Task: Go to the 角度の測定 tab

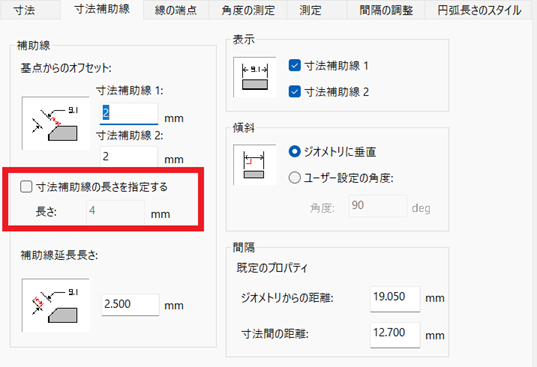Action: point(248,10)
